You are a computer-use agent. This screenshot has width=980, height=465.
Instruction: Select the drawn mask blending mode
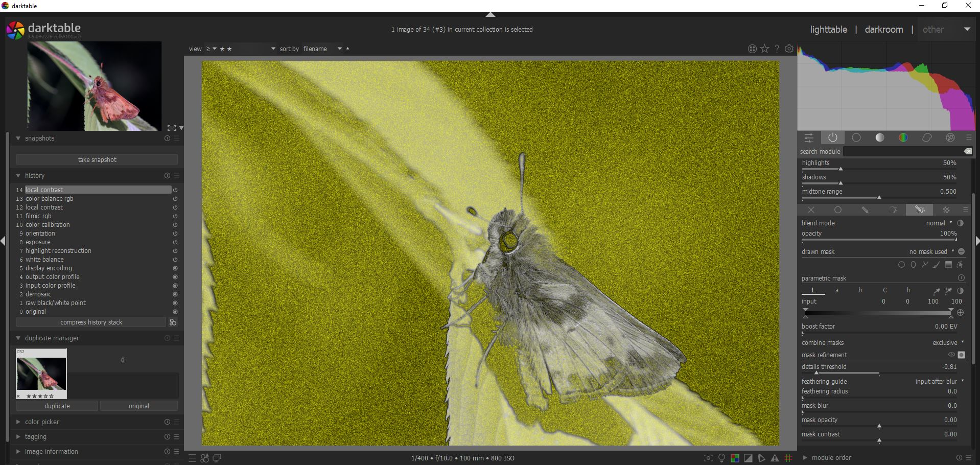[x=865, y=210]
